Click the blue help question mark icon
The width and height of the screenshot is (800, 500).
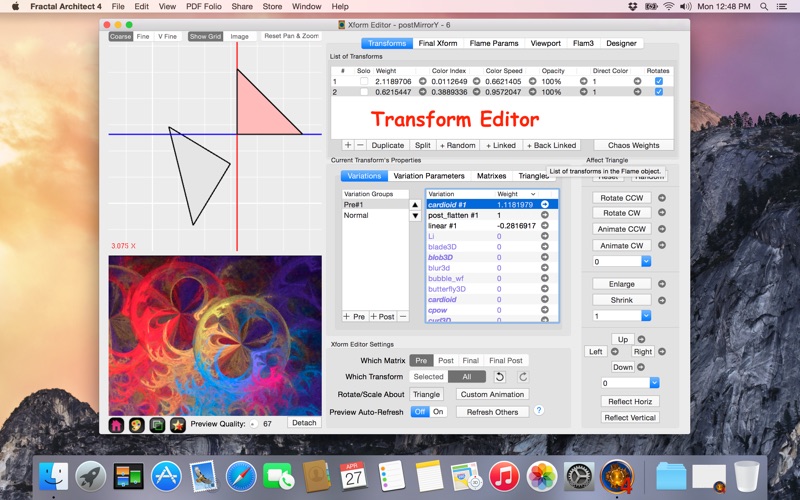539,410
